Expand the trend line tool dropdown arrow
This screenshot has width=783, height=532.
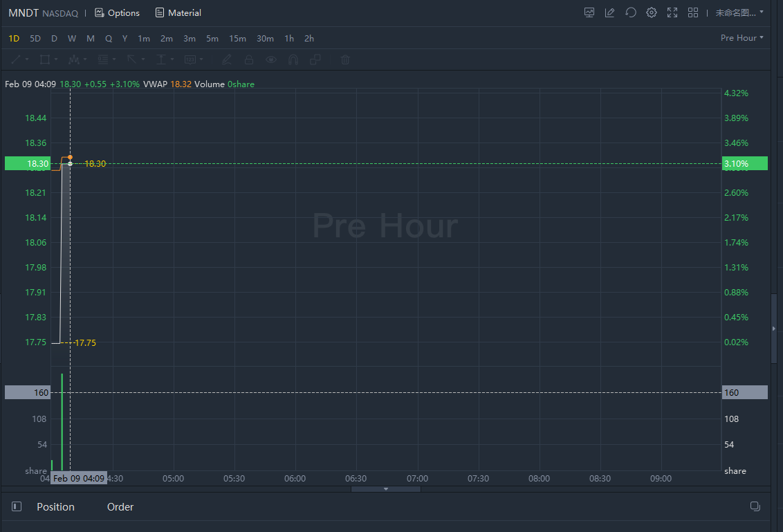pos(27,59)
